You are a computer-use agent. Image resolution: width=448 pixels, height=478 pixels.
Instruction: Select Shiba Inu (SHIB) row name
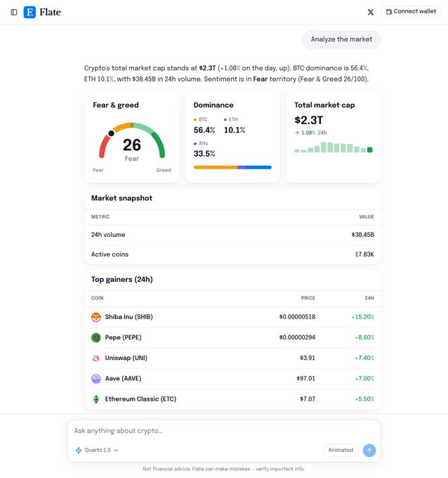click(129, 317)
